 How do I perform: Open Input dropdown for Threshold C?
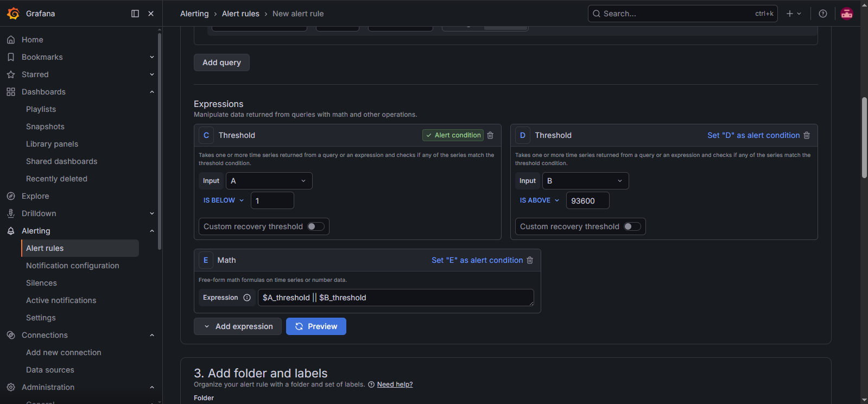(269, 181)
